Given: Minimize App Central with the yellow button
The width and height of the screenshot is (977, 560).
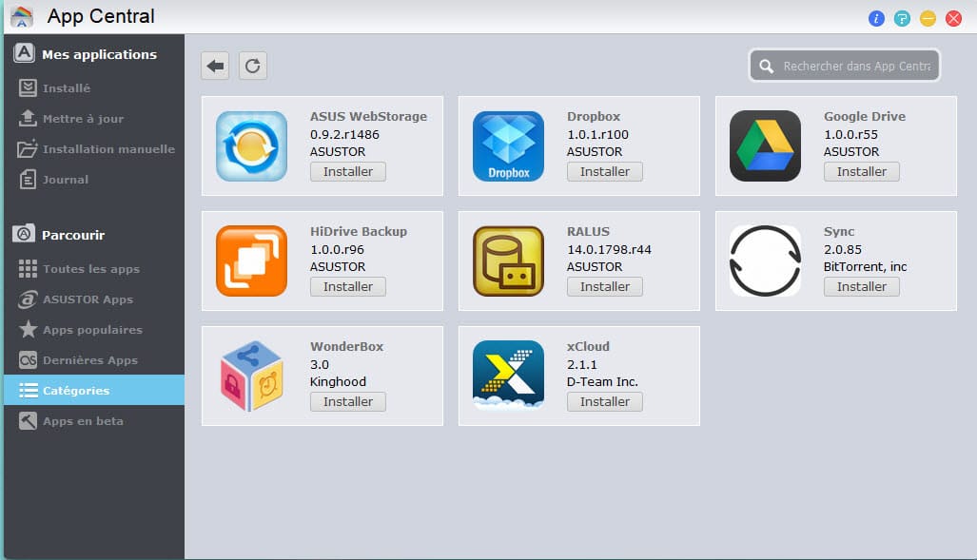Looking at the screenshot, I should point(928,18).
